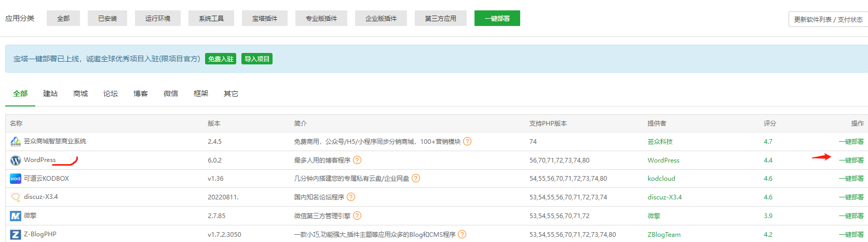Viewport: 868px width, 242px height.
Task: Click the WordPress name in the list
Action: [40, 159]
